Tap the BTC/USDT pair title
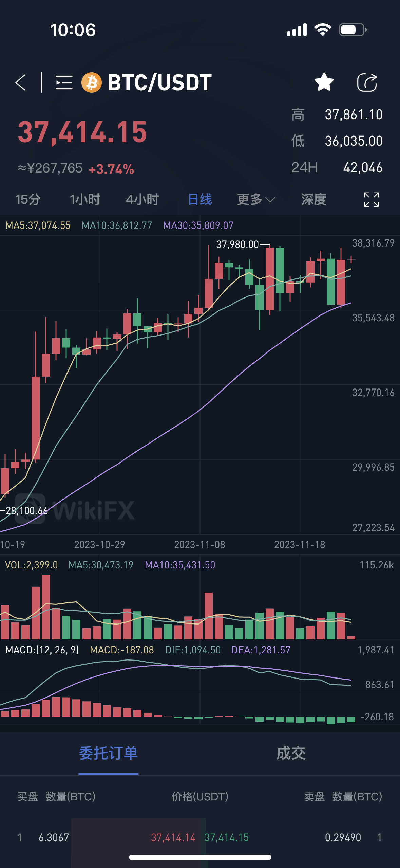Image resolution: width=400 pixels, height=868 pixels. 159,83
